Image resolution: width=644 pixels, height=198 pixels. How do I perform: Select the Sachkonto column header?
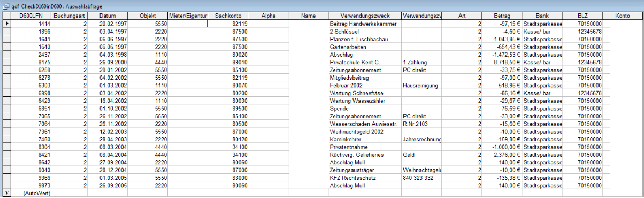click(x=228, y=17)
